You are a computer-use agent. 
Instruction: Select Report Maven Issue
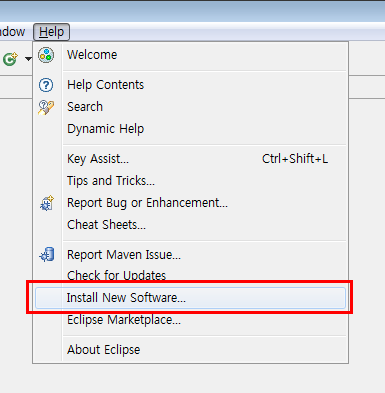(x=190, y=255)
